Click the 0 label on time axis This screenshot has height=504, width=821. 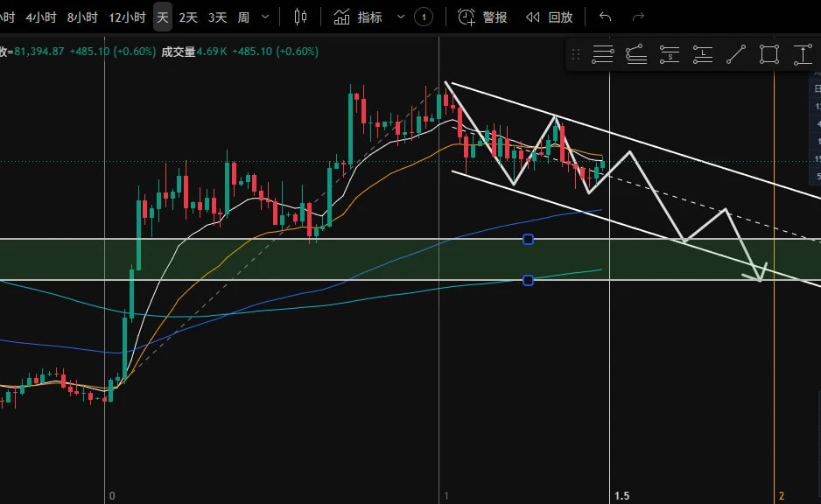(112, 495)
